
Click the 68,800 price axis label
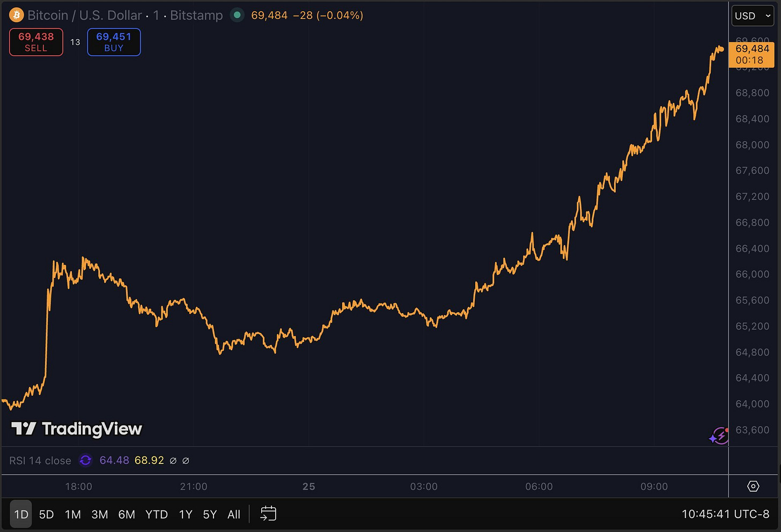752,93
